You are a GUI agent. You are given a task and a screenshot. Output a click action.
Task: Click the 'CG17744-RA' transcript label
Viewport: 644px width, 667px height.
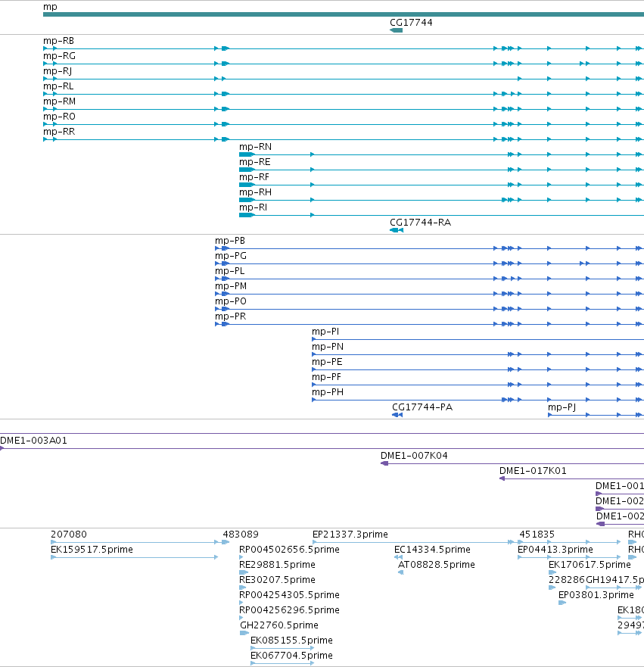(x=421, y=223)
